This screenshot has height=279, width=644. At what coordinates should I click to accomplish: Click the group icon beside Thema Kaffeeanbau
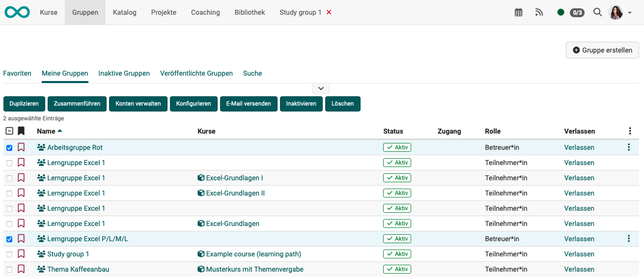41,269
